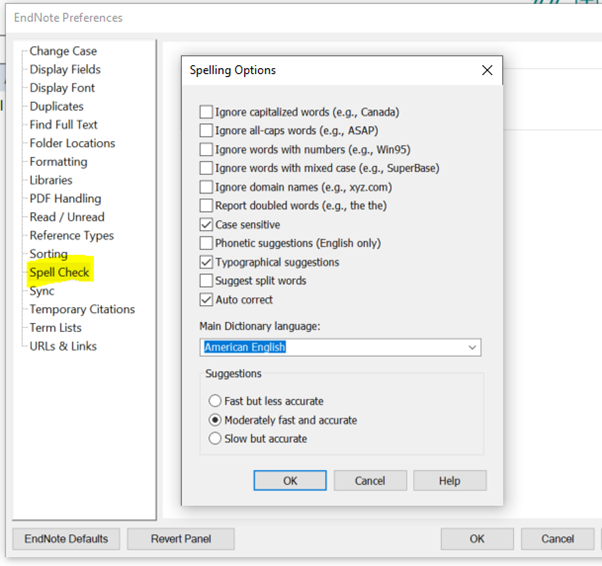Click OK in EndNote Preferences window
This screenshot has height=566, width=602.
pos(477,539)
